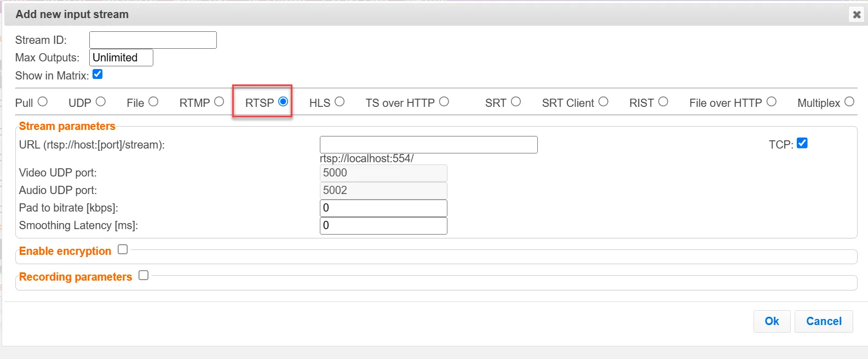Choose the File input type radio
Screen dimensions: 868x359
point(153,101)
